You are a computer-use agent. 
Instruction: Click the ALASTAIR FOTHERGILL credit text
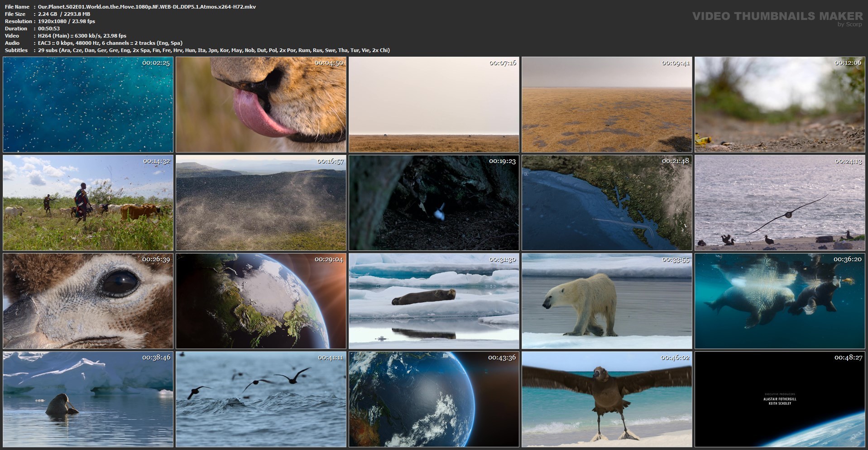[x=780, y=399]
